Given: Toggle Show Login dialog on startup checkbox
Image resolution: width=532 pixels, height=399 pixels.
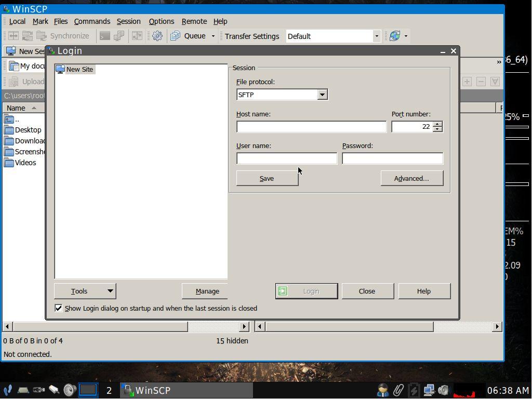Looking at the screenshot, I should [x=59, y=308].
